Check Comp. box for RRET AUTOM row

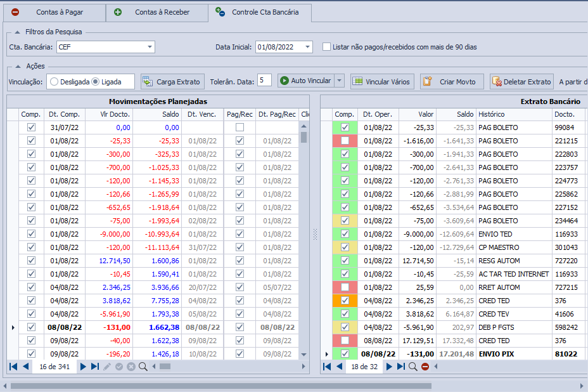345,287
